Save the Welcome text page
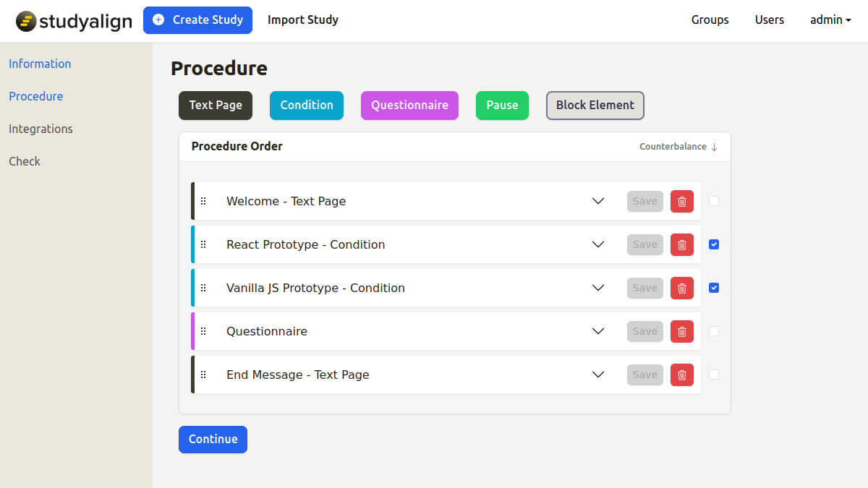868x488 pixels. click(645, 201)
